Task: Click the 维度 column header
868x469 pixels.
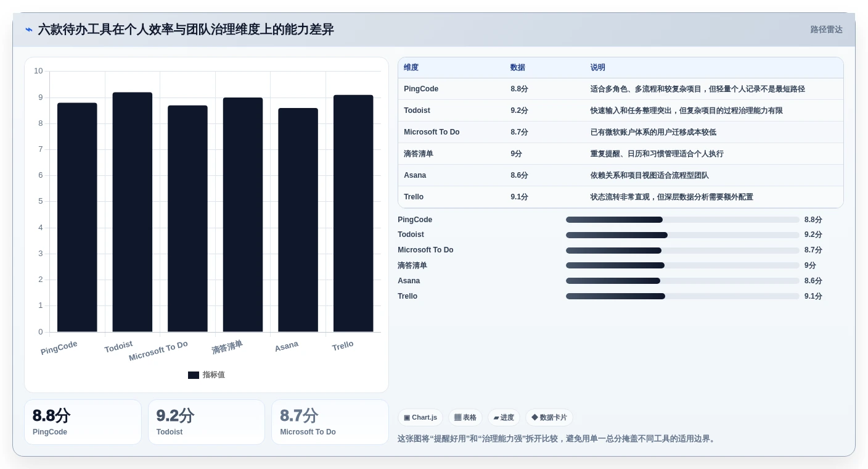Action: (411, 68)
